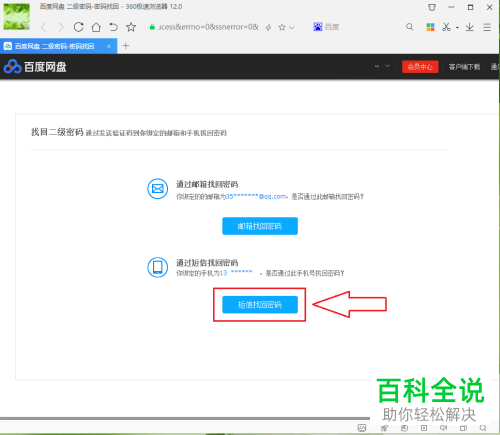Open a new tab with plus button
Viewport: 500px width, 435px height.
tap(126, 46)
